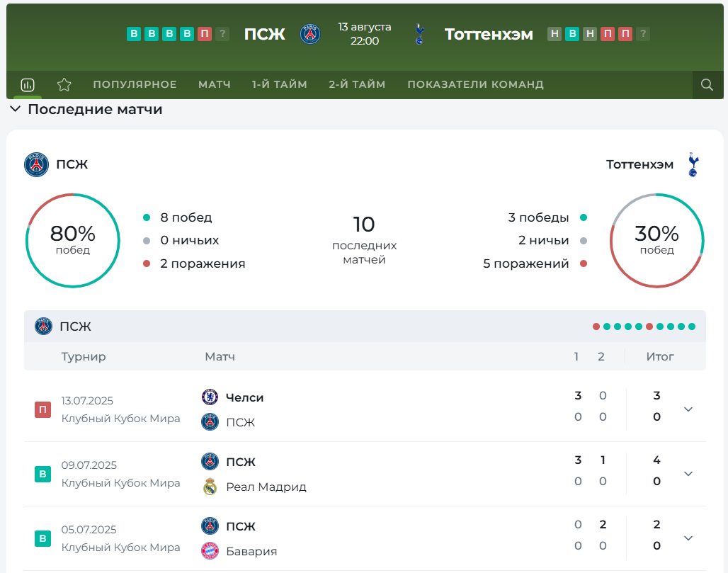Switch to the Популярное tab
The width and height of the screenshot is (728, 573).
click(x=135, y=84)
